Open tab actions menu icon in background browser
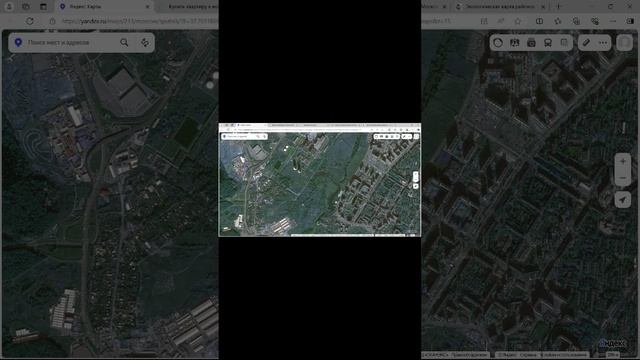Viewport: 640px width, 360px height. pyautogui.click(x=43, y=7)
